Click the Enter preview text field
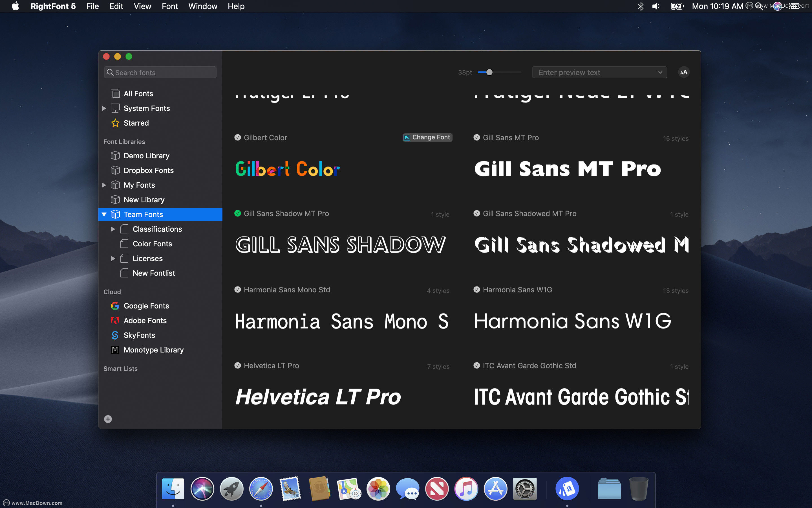 click(599, 72)
